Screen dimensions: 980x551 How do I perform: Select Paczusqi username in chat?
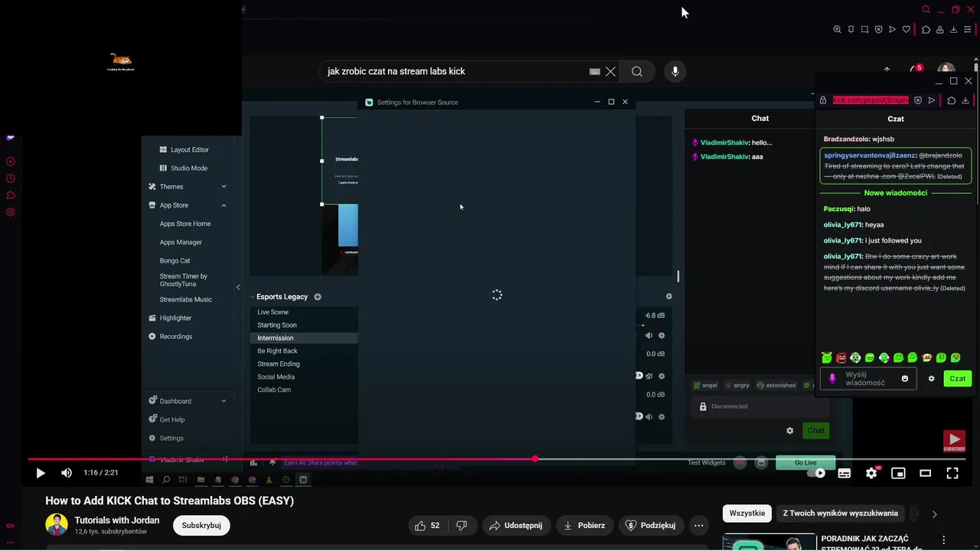tap(838, 209)
